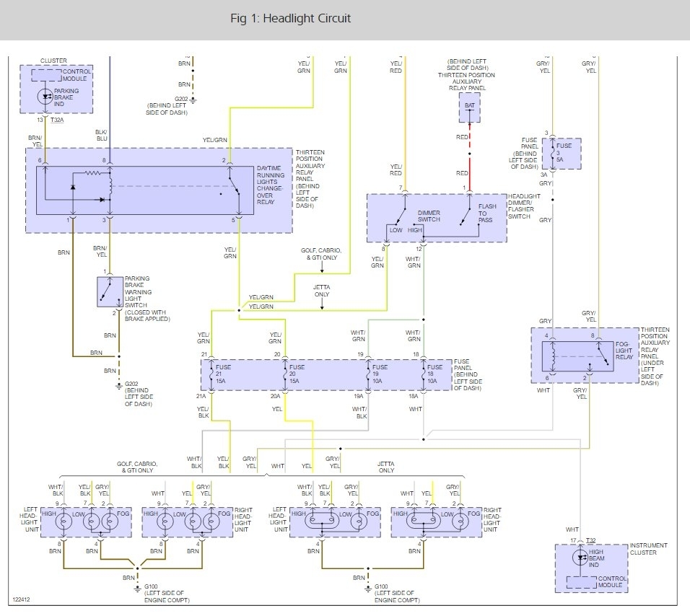The width and height of the screenshot is (690, 616).
Task: Select Fuse 3 5A in fuse panel
Action: coord(552,153)
